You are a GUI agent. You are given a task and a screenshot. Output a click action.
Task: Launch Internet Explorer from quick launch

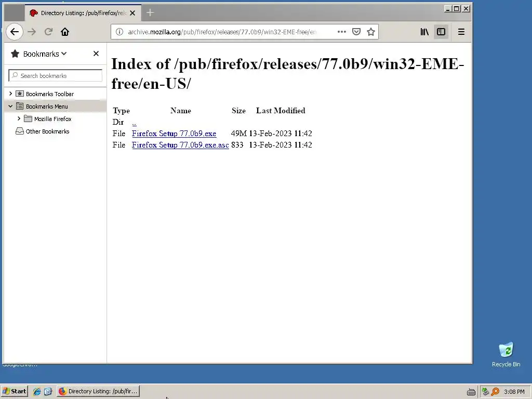[x=37, y=392]
